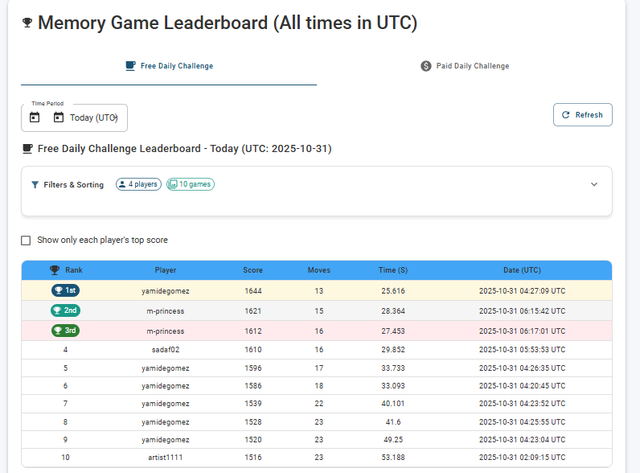Screen dimensions: 640x473
Task: Click the 4 players chip
Action: click(x=138, y=184)
